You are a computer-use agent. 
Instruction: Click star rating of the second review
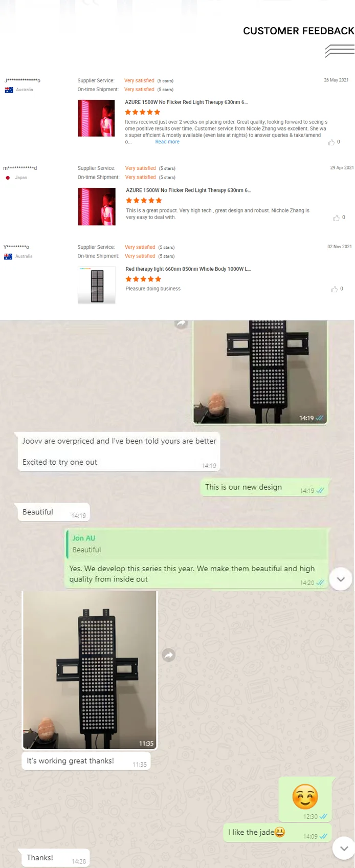click(144, 201)
